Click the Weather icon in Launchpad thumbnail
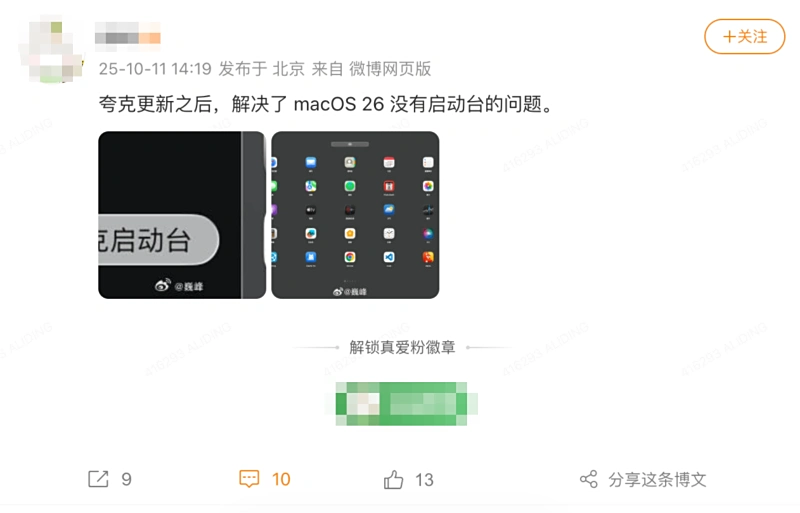 (x=389, y=209)
